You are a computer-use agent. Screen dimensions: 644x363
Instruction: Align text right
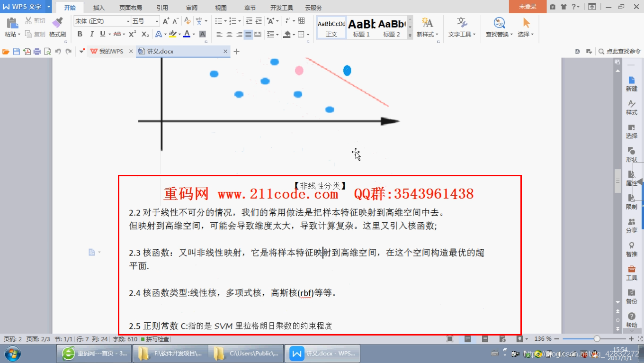click(x=239, y=34)
